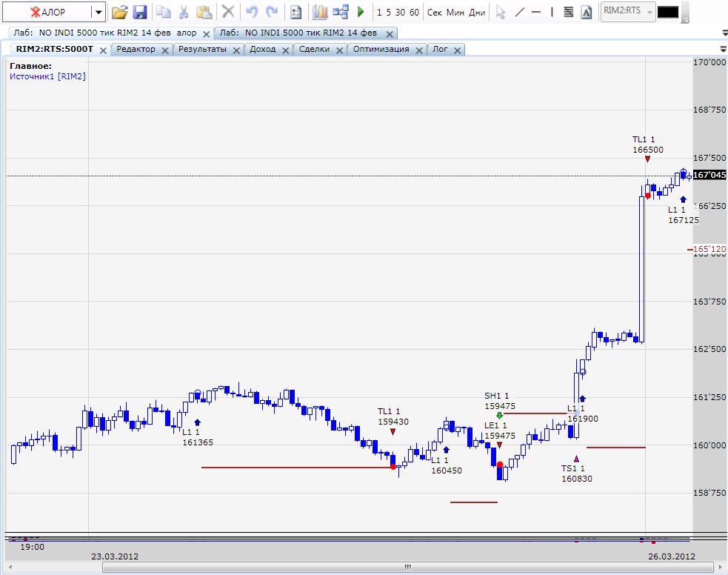Select the trend line drawing tool
This screenshot has height=575, width=728.
[520, 12]
